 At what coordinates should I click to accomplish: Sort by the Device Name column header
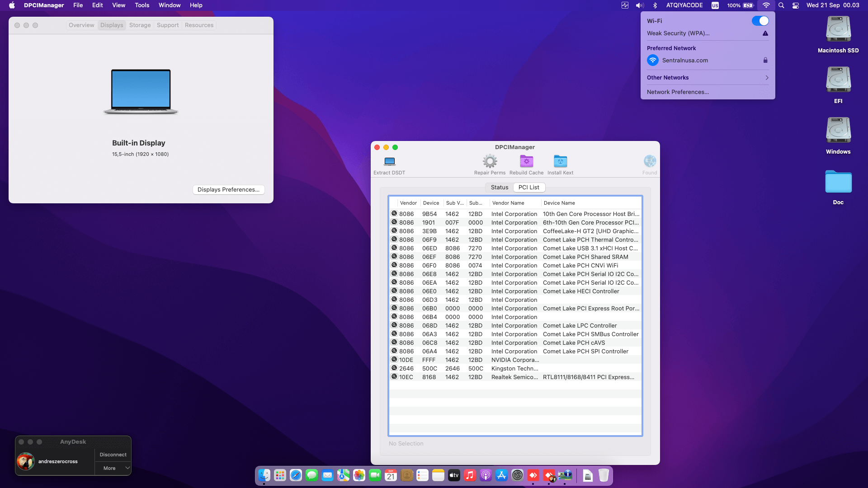tap(591, 203)
